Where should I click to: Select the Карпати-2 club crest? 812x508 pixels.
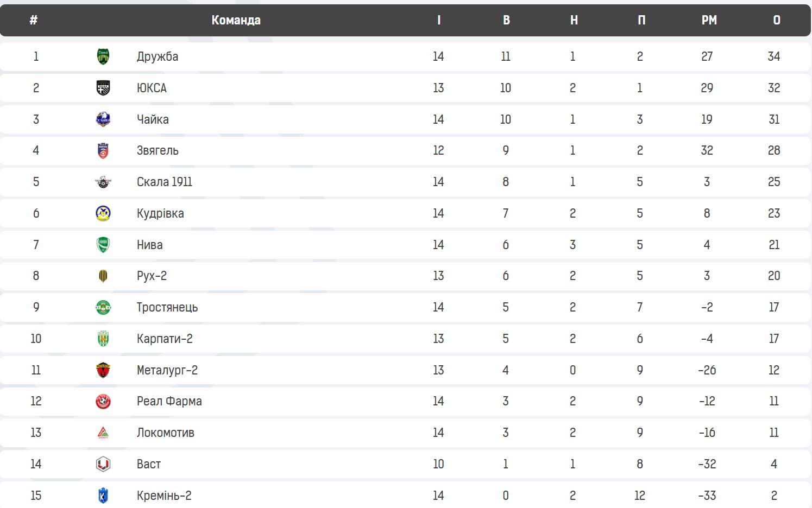click(103, 339)
